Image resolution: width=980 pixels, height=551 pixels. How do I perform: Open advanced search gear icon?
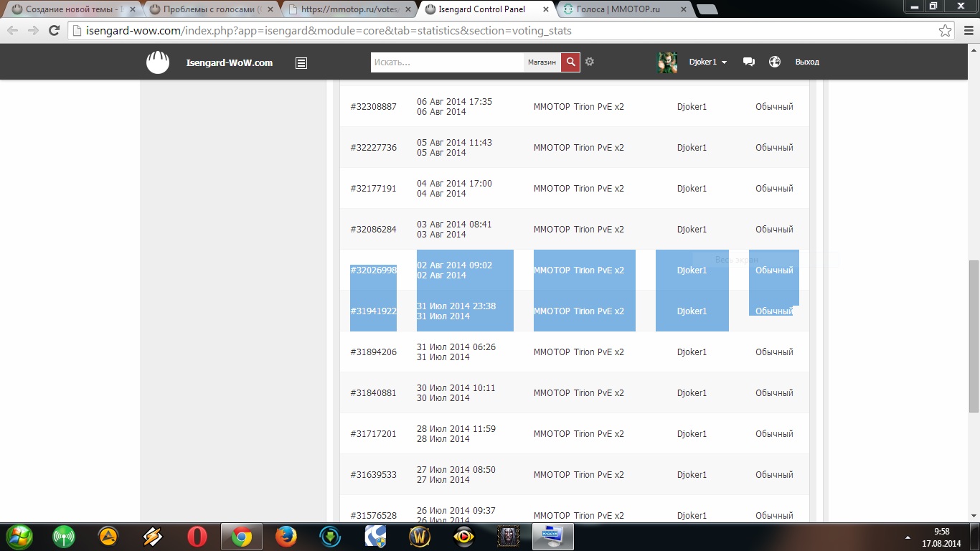590,62
